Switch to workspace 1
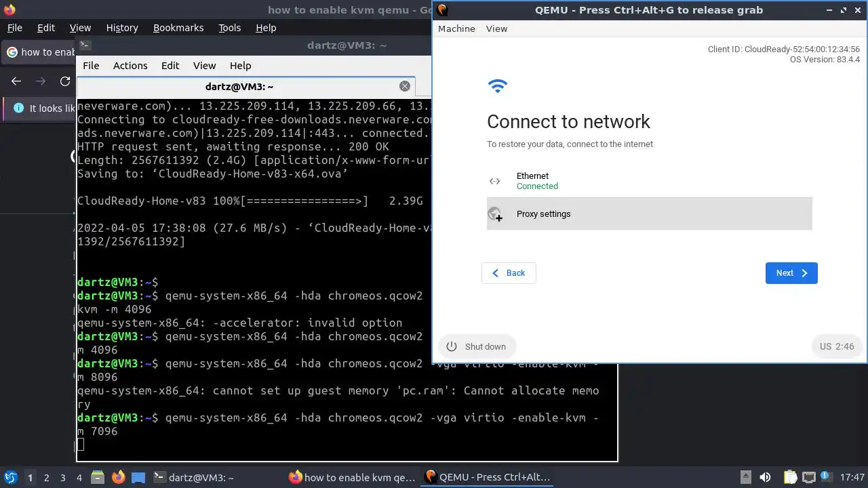 click(x=30, y=478)
